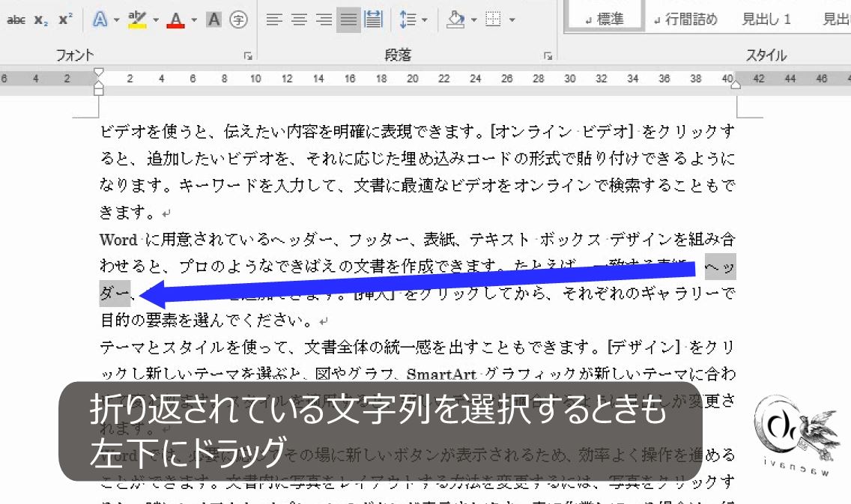Apply paragraph shading (paint bucket)
This screenshot has width=851, height=504.
point(455,20)
